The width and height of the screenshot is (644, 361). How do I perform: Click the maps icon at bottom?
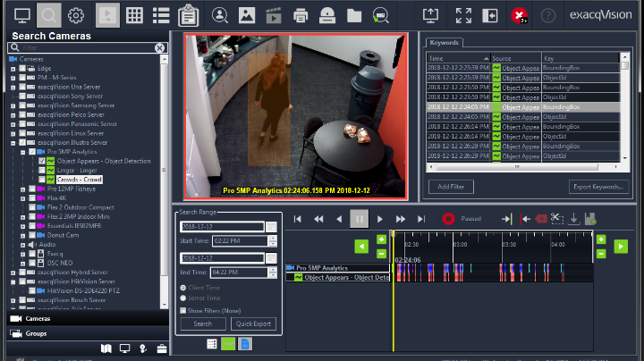pos(106,348)
